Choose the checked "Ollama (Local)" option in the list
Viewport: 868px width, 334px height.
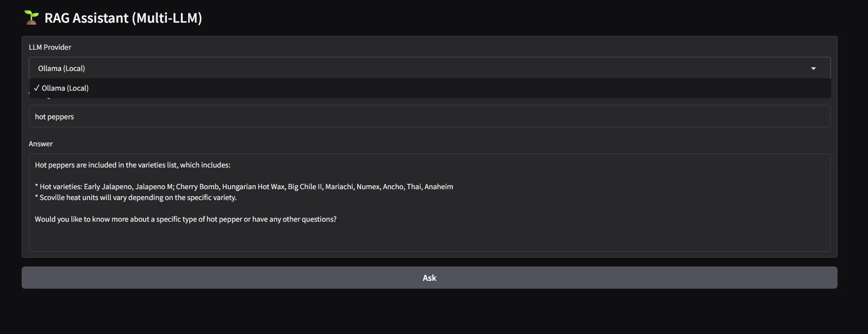click(430, 88)
